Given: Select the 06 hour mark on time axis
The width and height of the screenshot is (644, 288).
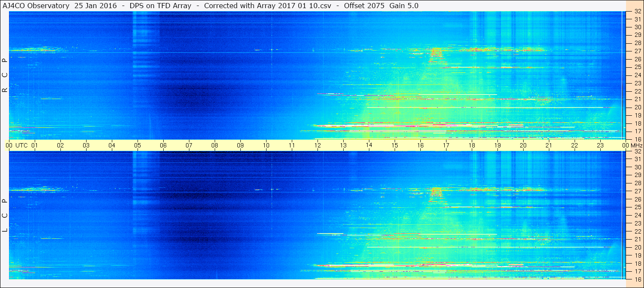Looking at the screenshot, I should (x=163, y=145).
